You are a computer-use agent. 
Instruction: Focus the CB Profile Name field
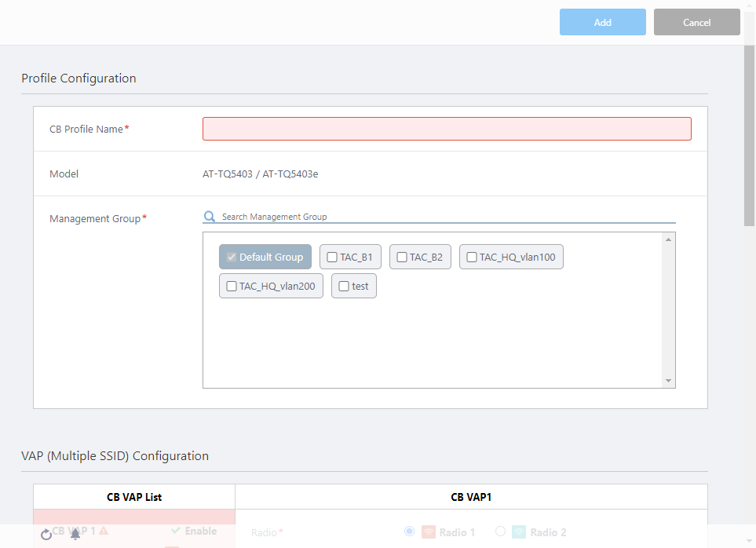click(x=447, y=129)
